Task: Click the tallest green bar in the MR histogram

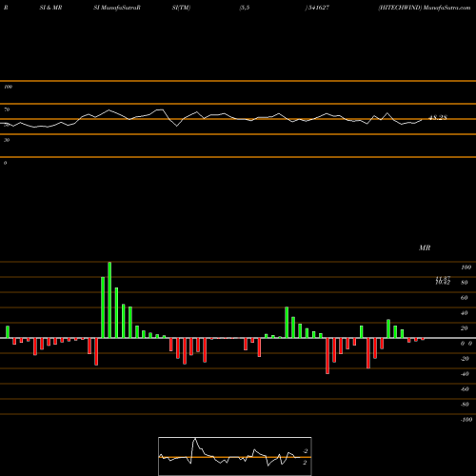Action: coord(109,300)
